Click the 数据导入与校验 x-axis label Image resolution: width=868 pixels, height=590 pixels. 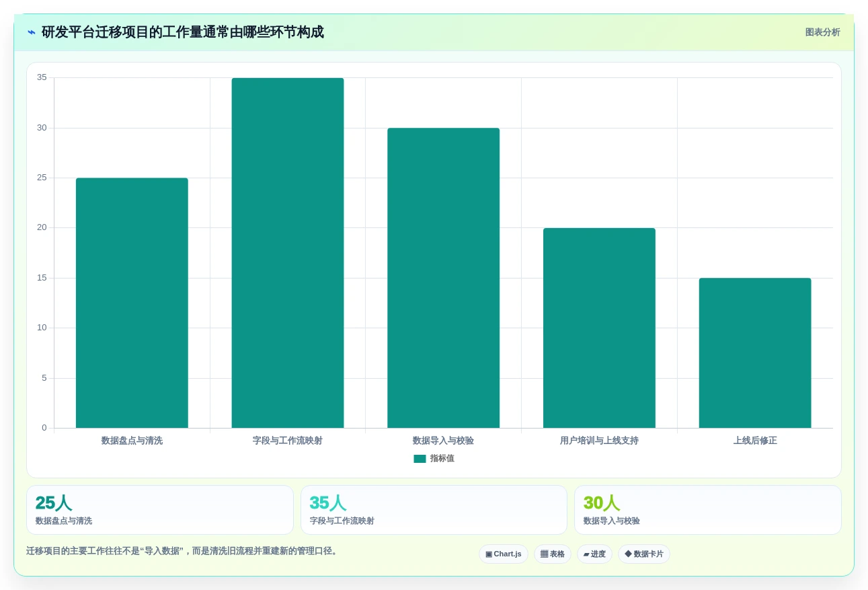click(x=444, y=441)
